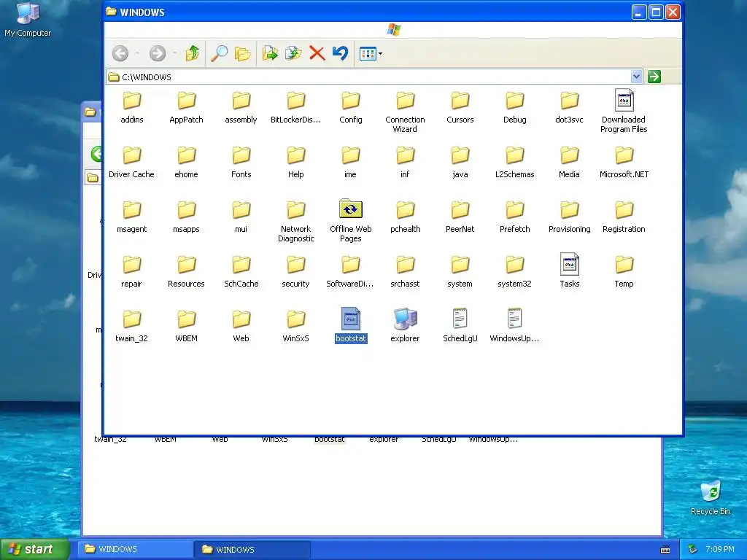Select the AppPatch folder

coord(186,107)
